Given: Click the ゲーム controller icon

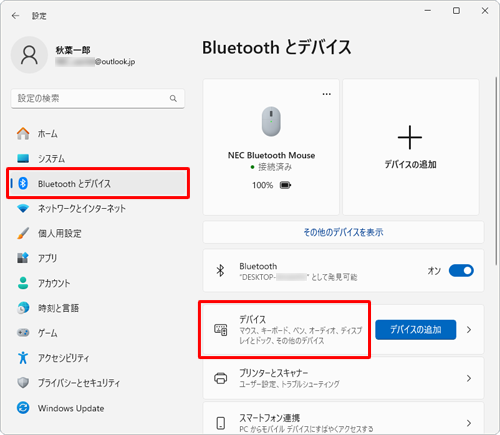Looking at the screenshot, I should 23,333.
